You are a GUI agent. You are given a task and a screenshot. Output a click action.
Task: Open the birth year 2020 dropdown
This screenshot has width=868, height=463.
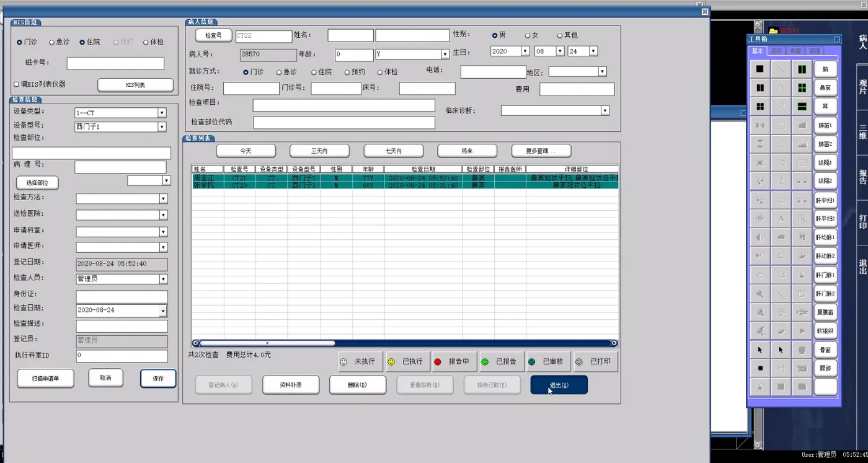[x=525, y=51]
